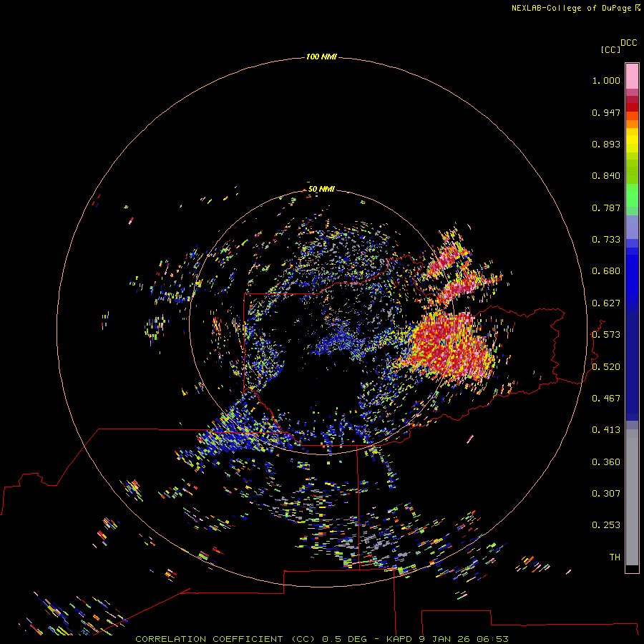The height and width of the screenshot is (644, 644).
Task: Click the 0.307 scale label
Action: click(x=606, y=494)
